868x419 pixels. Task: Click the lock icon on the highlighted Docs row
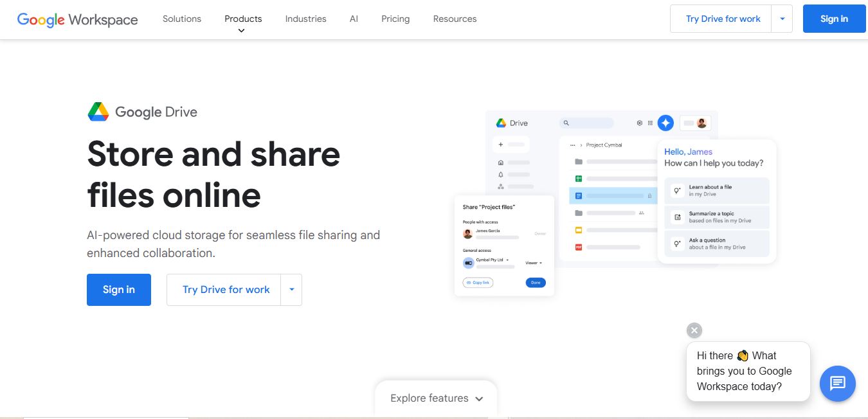pyautogui.click(x=649, y=195)
